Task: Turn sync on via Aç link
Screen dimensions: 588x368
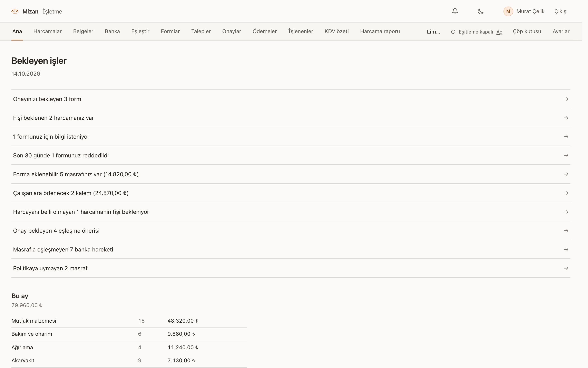Action: pos(499,32)
